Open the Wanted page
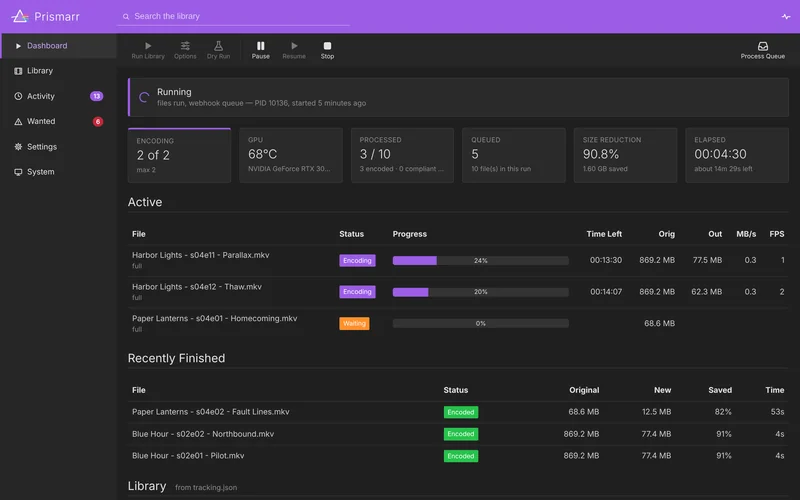 pos(59,121)
